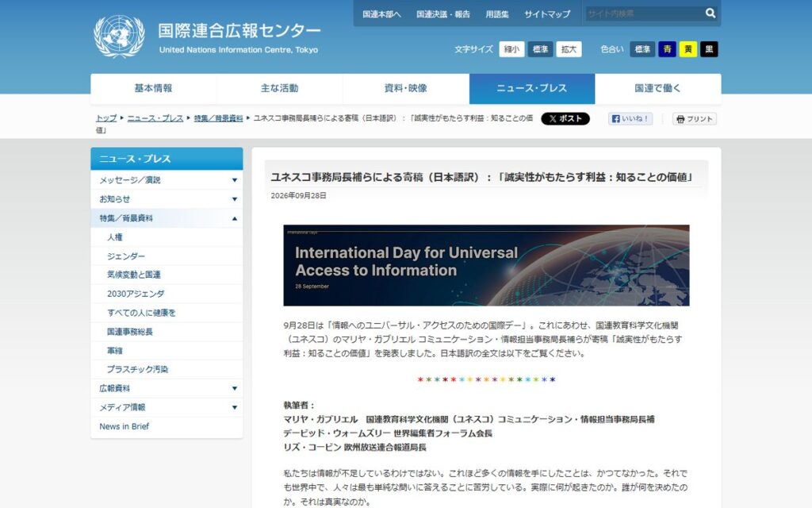Open 2030アジェンダ sidebar sub-item
This screenshot has width=812, height=508.
136,294
